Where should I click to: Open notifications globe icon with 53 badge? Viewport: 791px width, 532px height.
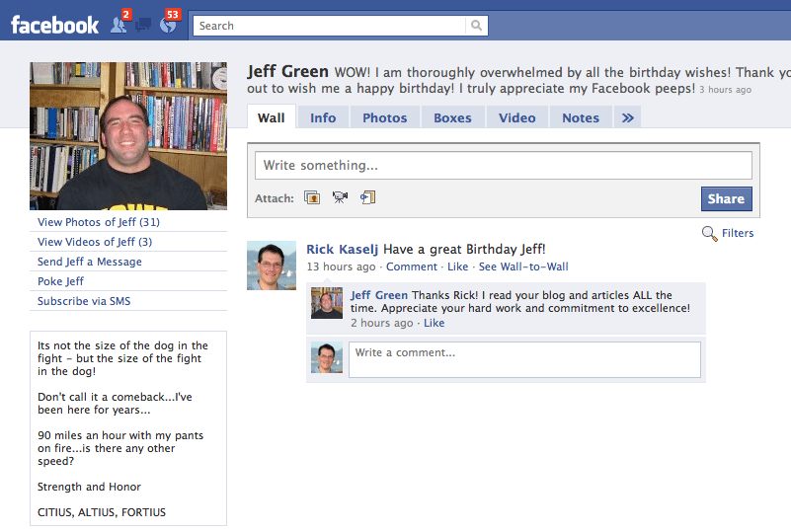click(x=168, y=25)
